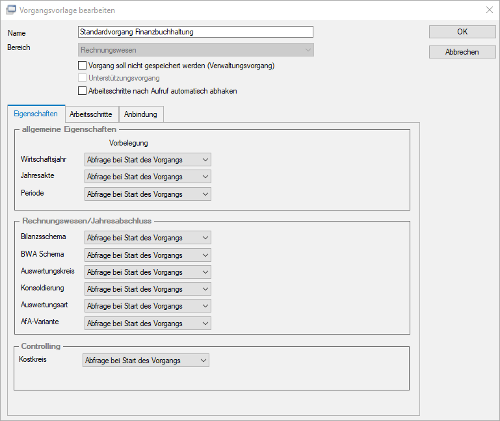This screenshot has width=500, height=421.
Task: Select the Eigenschaften tab
Action: (36, 114)
